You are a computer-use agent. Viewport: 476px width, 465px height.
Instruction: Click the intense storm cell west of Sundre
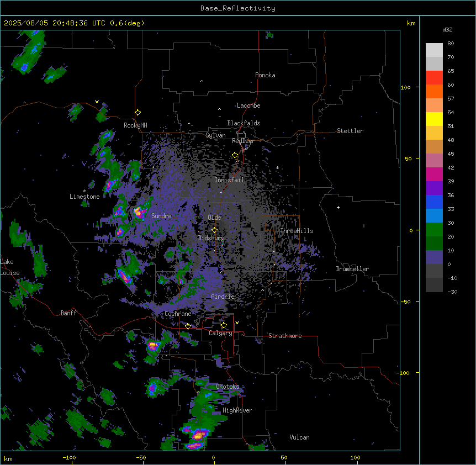click(139, 212)
